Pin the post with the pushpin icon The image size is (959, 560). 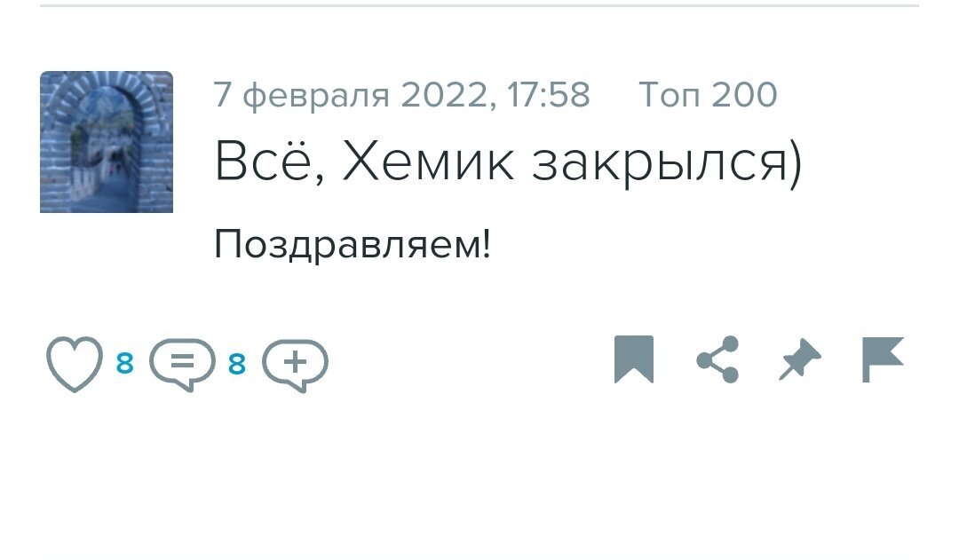click(798, 359)
